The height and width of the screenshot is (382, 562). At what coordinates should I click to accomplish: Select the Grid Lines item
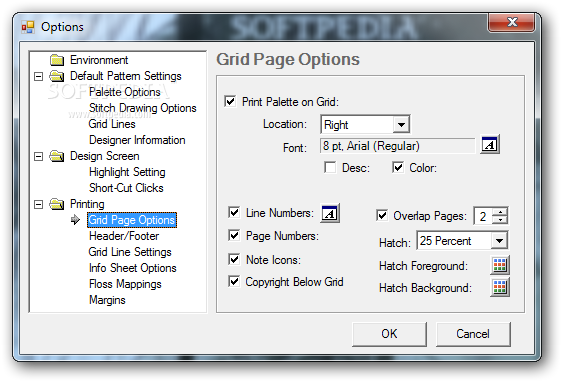point(112,124)
